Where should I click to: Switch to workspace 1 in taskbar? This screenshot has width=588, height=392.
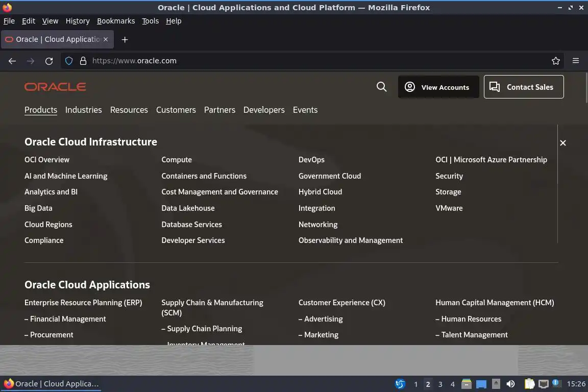(415, 384)
